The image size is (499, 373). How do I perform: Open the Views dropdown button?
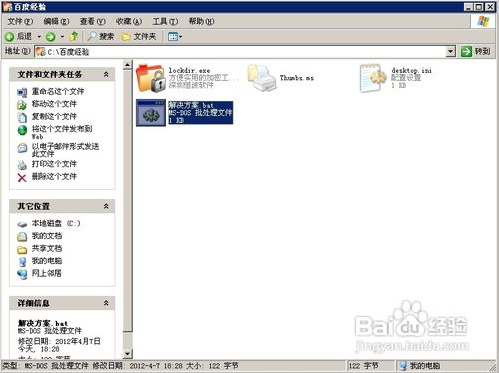175,36
